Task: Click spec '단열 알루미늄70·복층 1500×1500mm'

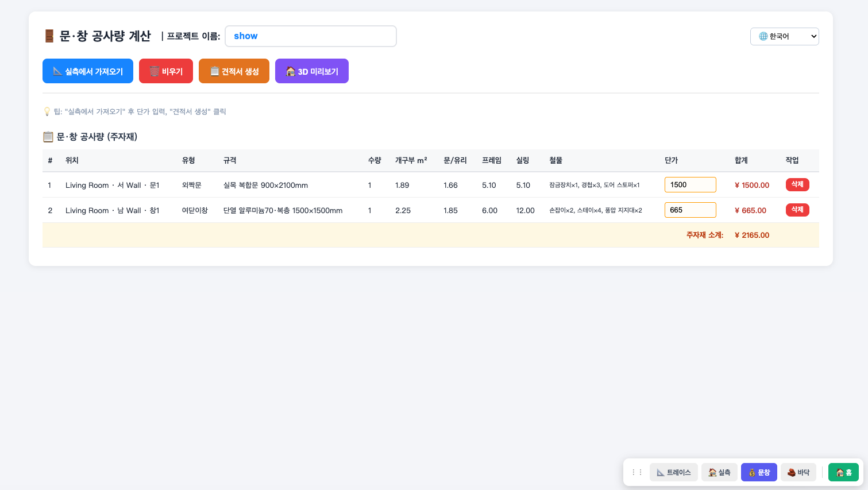Action: point(283,211)
